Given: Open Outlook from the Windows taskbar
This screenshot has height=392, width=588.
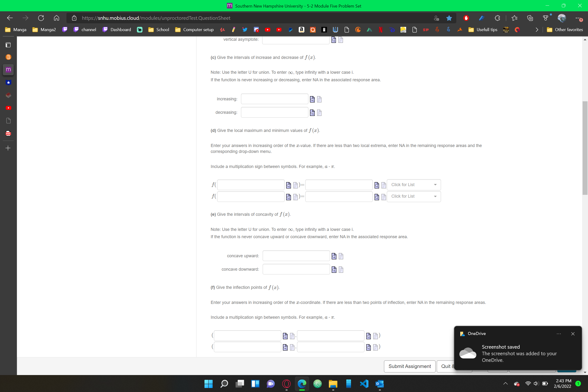Looking at the screenshot, I should pos(379,384).
